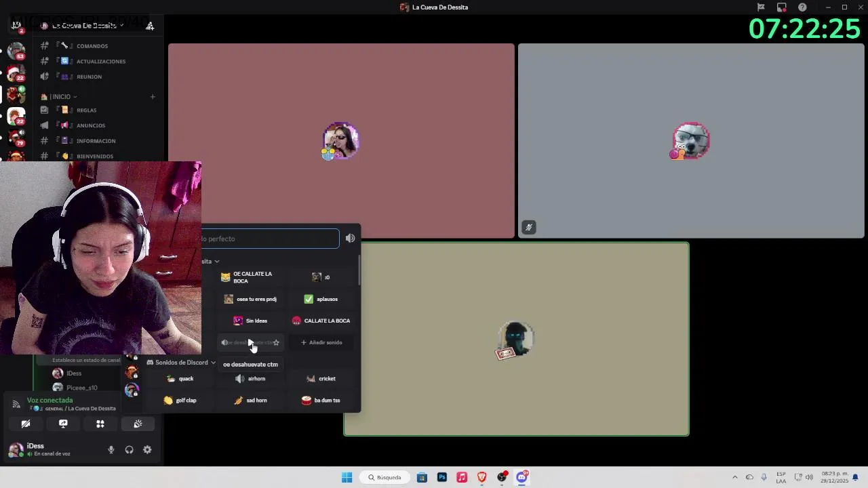
Task: Toggle the camera in voice panel
Action: (26, 424)
